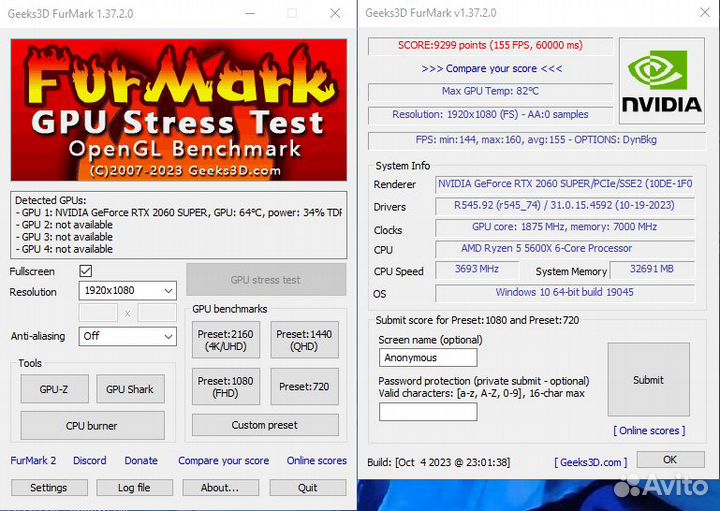Close the main FurMark window

335,13
